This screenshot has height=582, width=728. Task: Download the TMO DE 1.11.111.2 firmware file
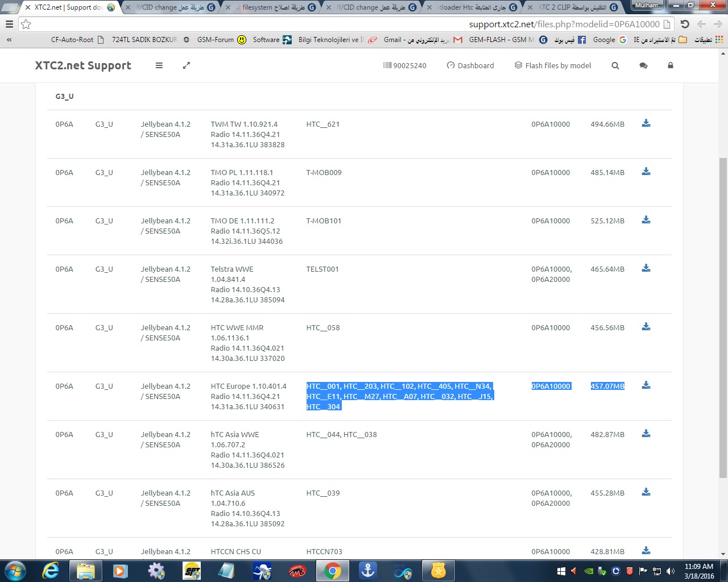tap(646, 220)
